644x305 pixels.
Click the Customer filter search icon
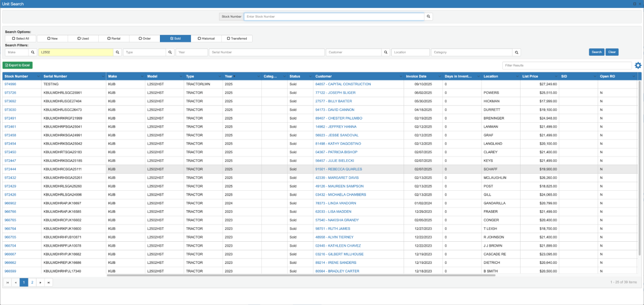pos(385,53)
